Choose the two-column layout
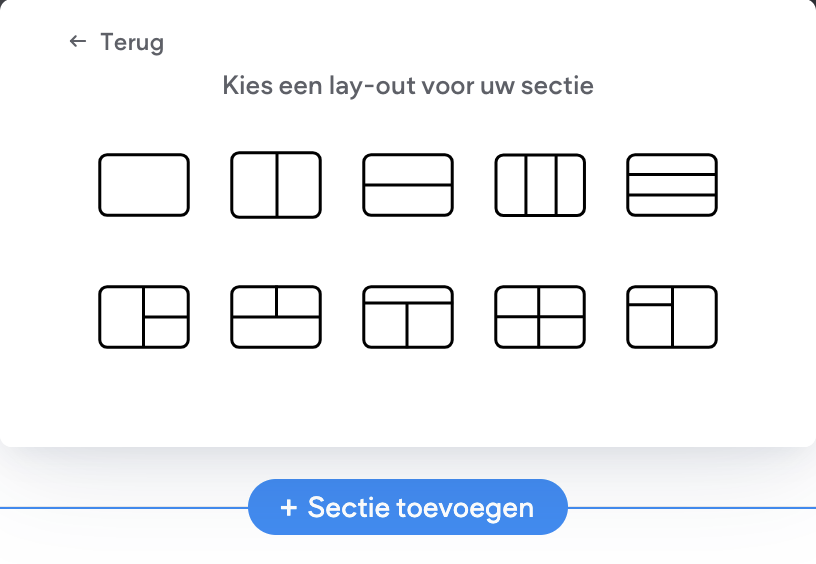 click(x=276, y=185)
